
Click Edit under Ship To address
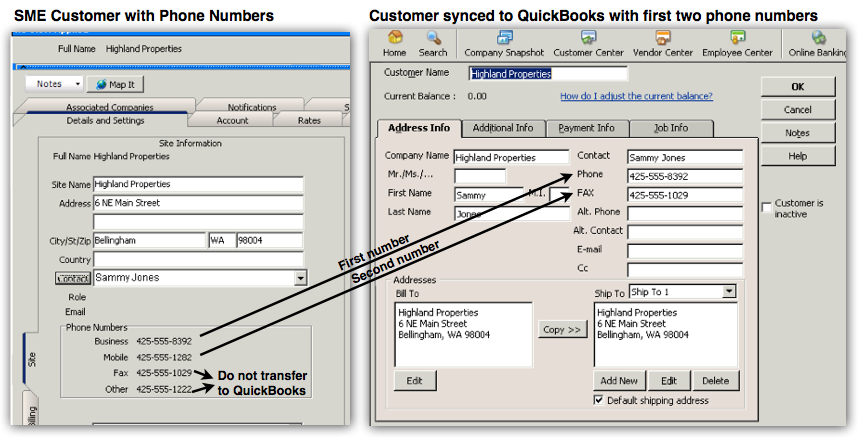pyautogui.click(x=669, y=381)
